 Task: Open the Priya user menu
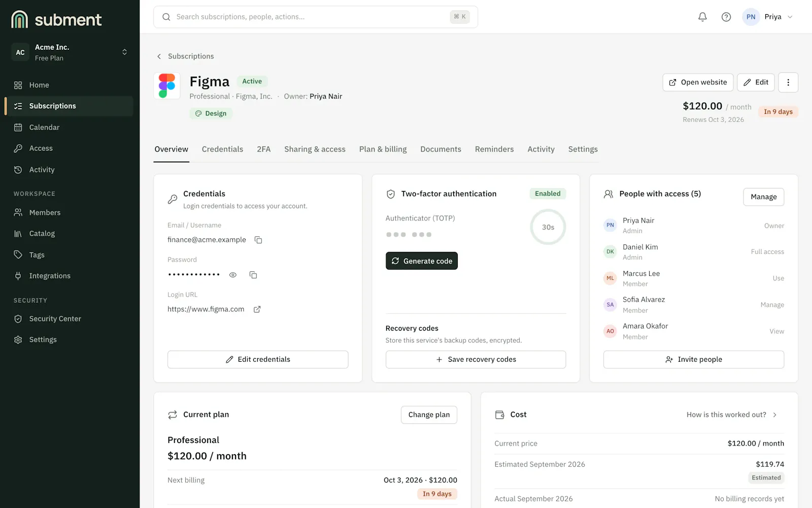(768, 17)
